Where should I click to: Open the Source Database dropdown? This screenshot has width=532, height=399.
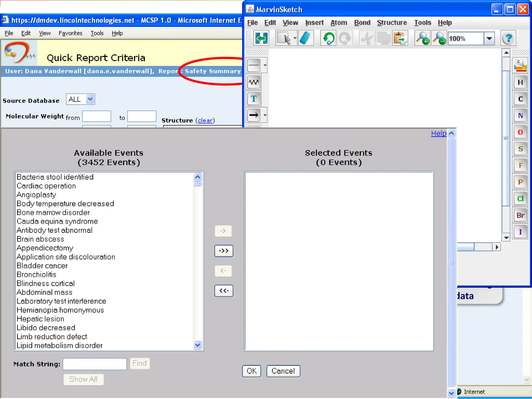point(90,99)
